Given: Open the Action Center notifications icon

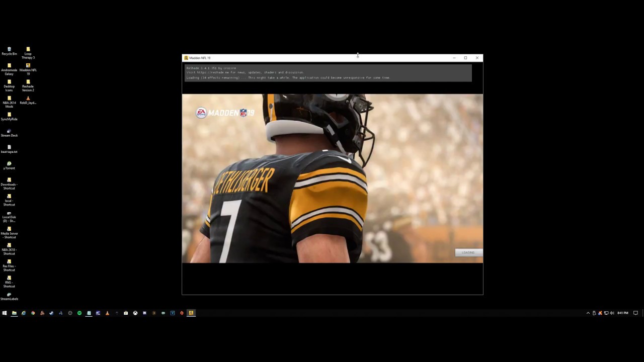Looking at the screenshot, I should click(635, 313).
